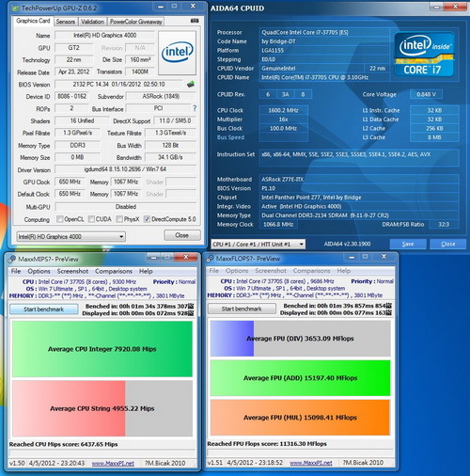This screenshot has height=476, width=470.
Task: Click the Average CPU Integer green bar
Action: (102, 349)
